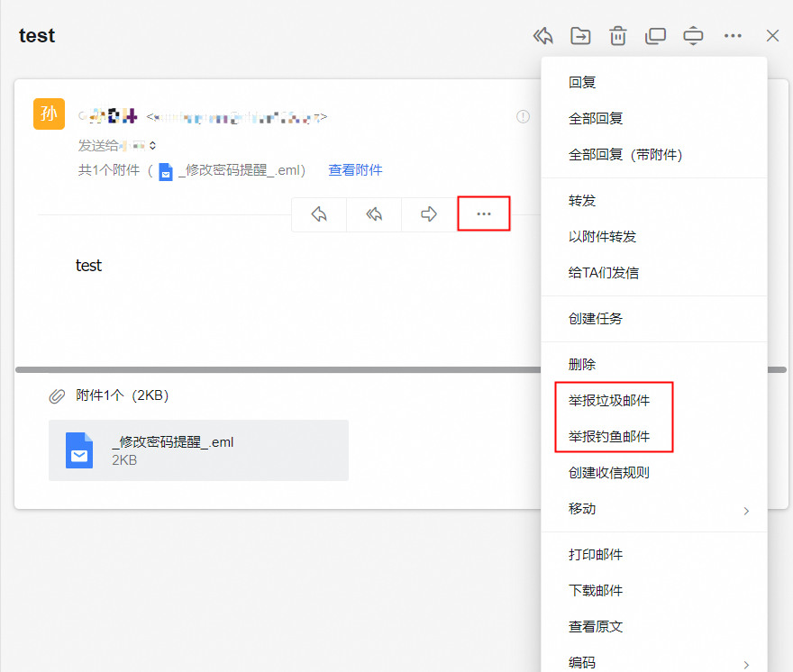Select 全部回复 menu item
Screen dimensions: 793x672
(x=654, y=118)
